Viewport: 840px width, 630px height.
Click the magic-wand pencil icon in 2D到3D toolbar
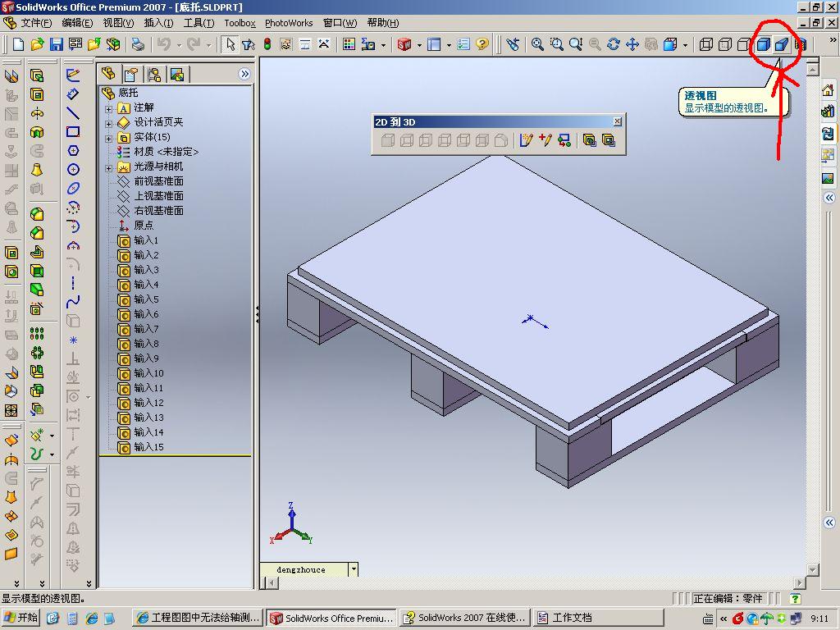[x=526, y=140]
